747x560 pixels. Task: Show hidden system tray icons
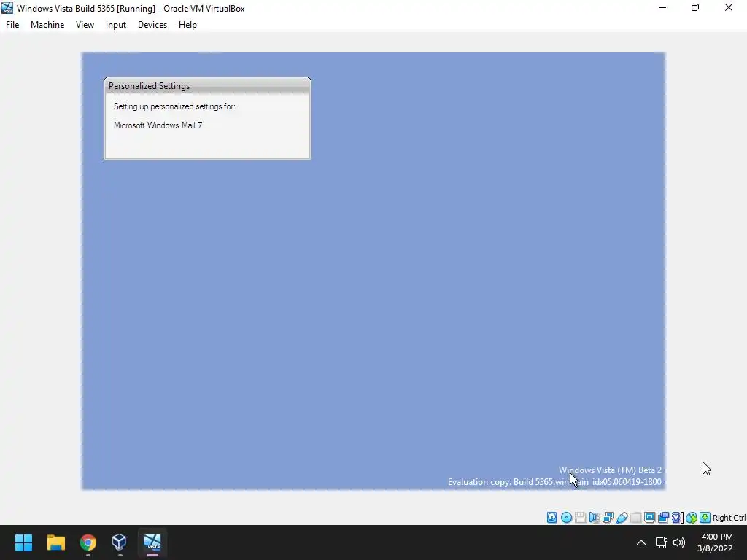pyautogui.click(x=641, y=542)
